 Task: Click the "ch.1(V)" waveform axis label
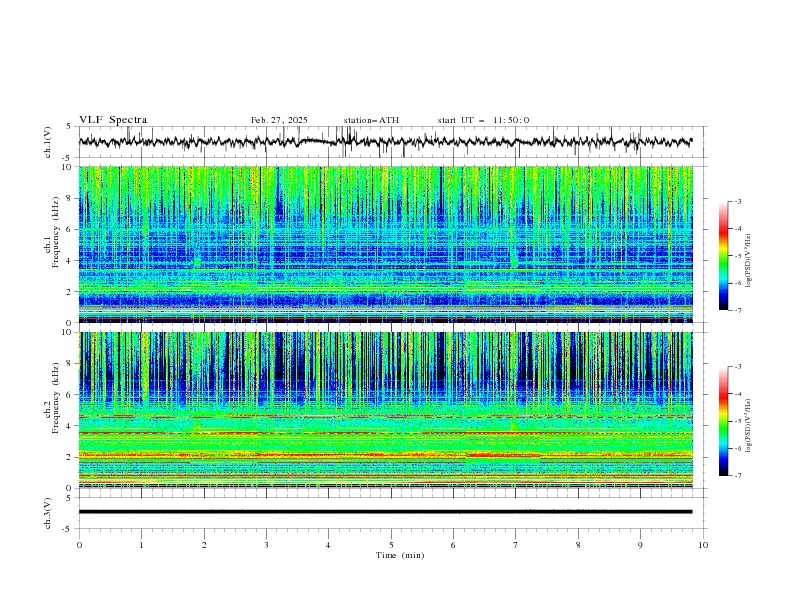point(48,142)
